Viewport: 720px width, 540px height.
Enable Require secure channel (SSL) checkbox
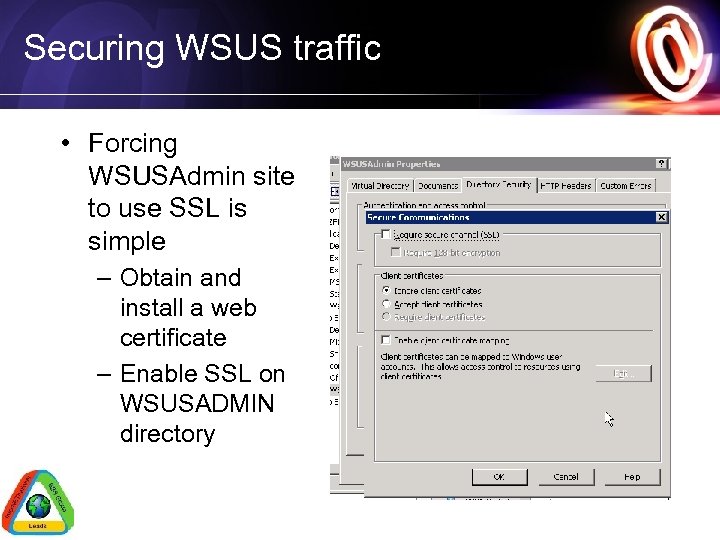[386, 235]
